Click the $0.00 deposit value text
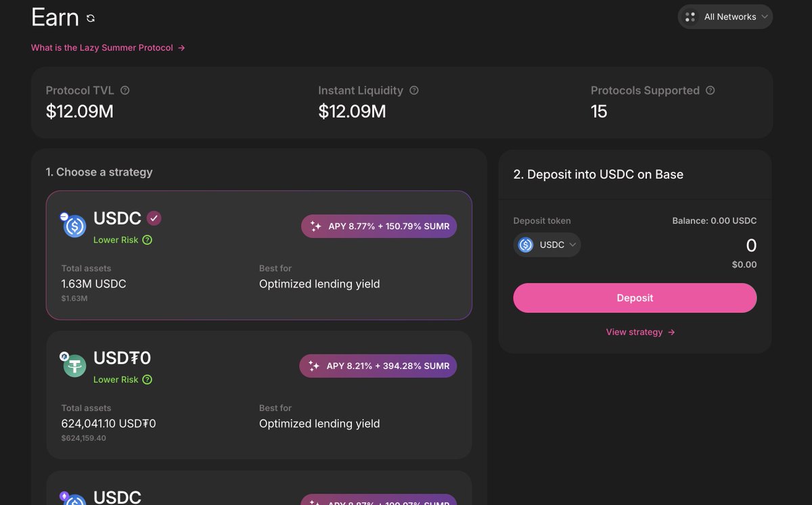 point(744,265)
